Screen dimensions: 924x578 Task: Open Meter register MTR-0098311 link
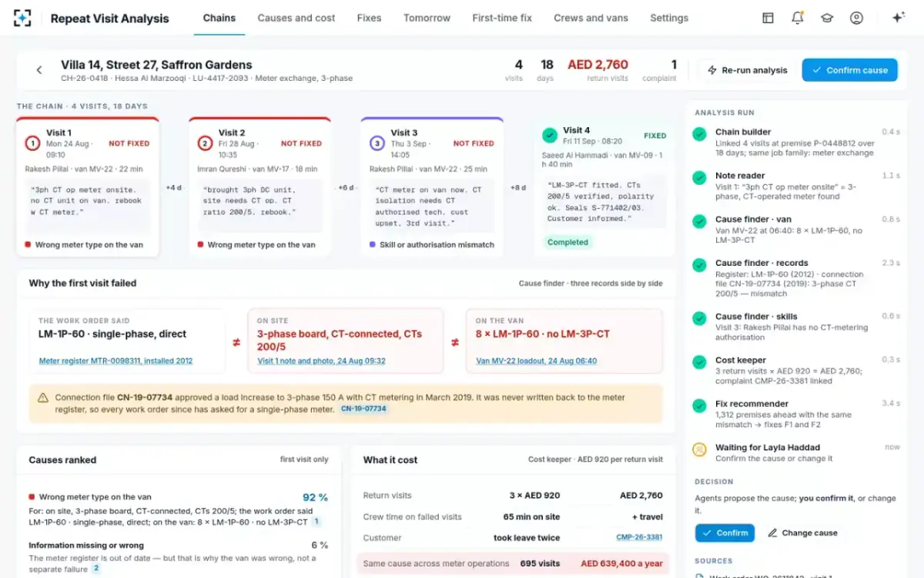pos(115,361)
